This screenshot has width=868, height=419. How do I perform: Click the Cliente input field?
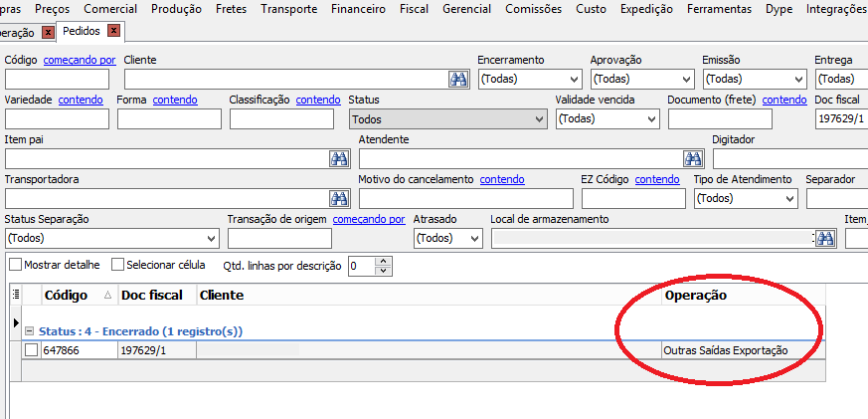tap(286, 80)
